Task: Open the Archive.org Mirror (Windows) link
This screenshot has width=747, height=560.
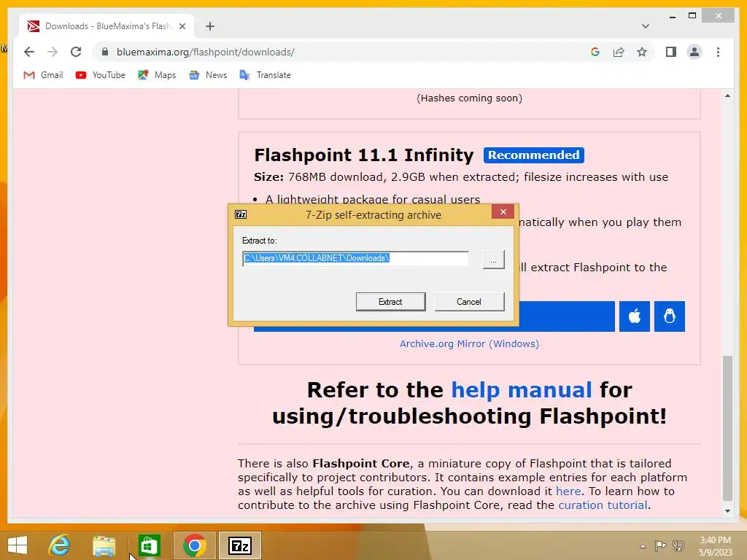Action: (x=469, y=344)
